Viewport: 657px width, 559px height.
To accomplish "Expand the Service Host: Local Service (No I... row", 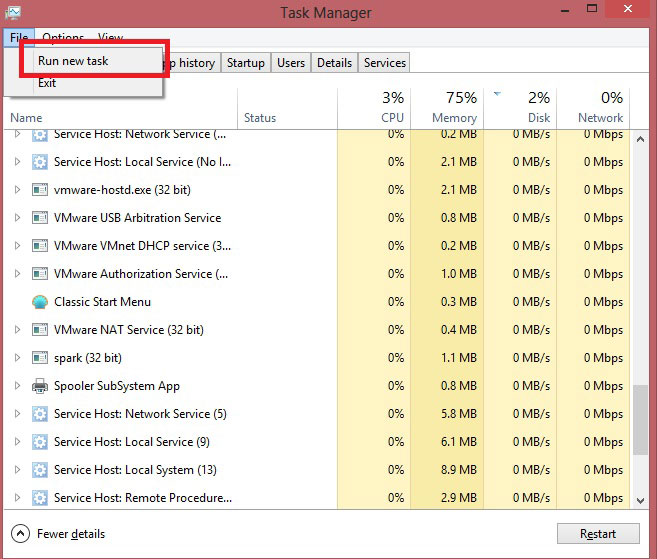I will (17, 162).
